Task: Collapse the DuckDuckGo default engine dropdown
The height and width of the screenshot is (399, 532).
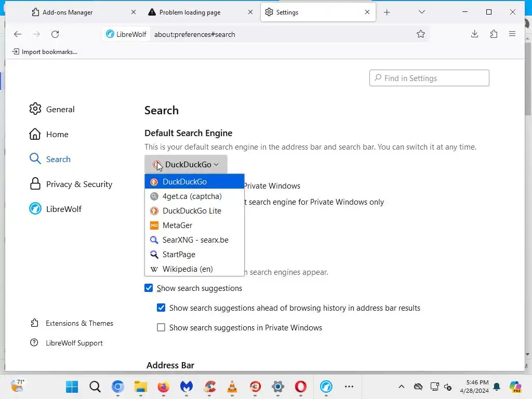Action: (x=186, y=165)
